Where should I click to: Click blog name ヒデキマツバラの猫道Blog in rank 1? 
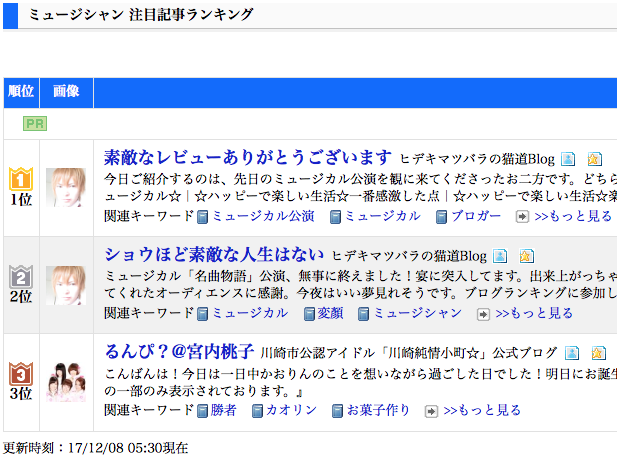pos(477,159)
